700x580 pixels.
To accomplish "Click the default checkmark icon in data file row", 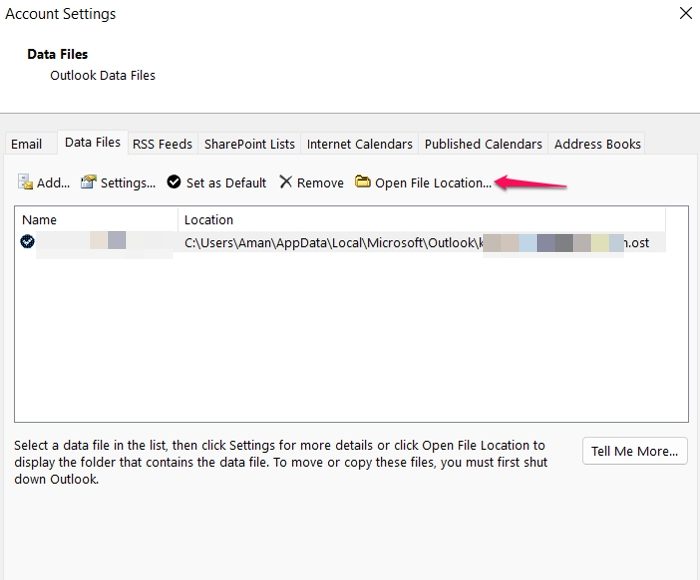I will point(27,241).
